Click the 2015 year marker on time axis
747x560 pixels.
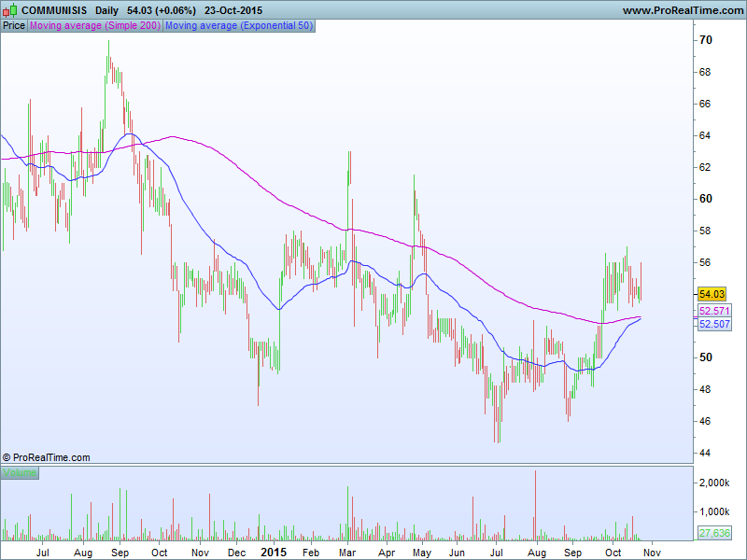point(274,552)
